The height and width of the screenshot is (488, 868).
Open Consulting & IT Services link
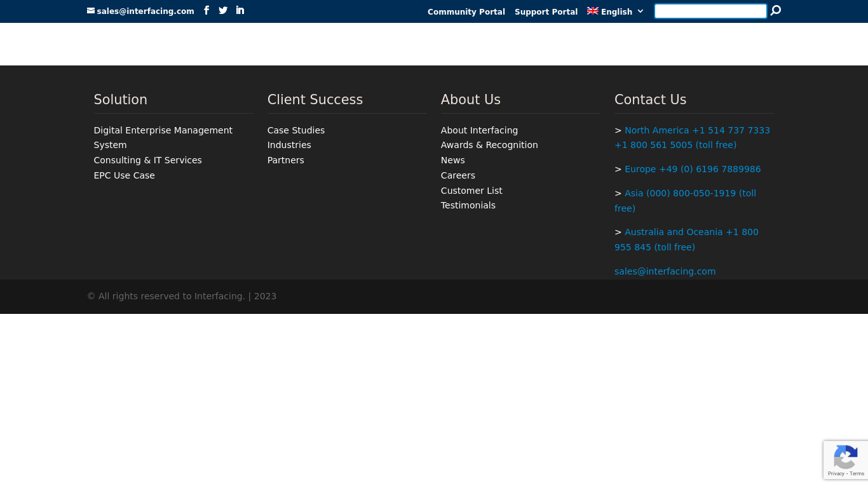tap(147, 160)
